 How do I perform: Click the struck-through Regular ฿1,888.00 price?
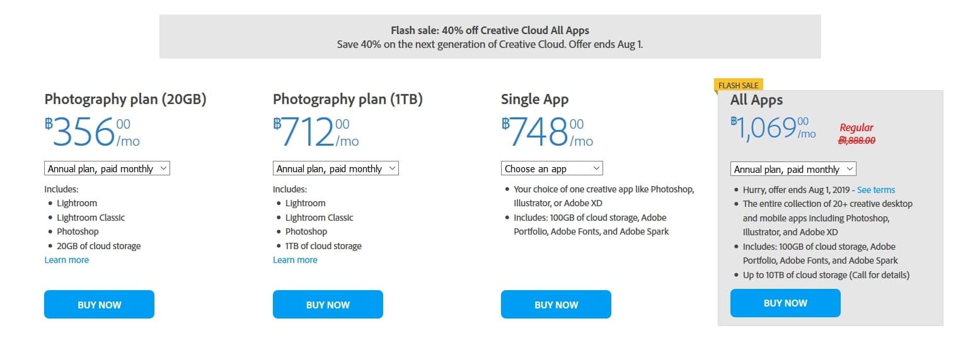(x=856, y=134)
